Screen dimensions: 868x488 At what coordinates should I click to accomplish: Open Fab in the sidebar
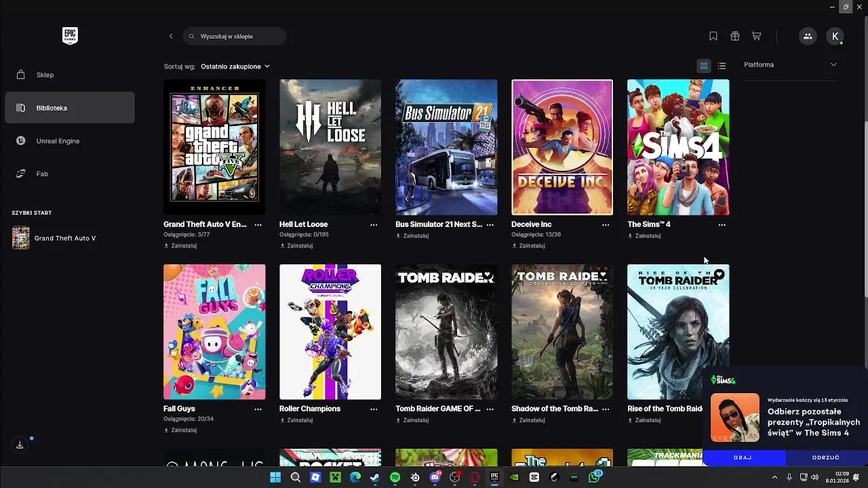(70, 174)
